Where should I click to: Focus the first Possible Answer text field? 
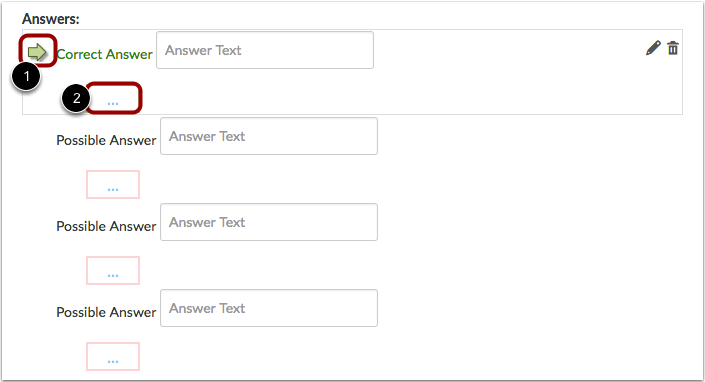(x=269, y=136)
